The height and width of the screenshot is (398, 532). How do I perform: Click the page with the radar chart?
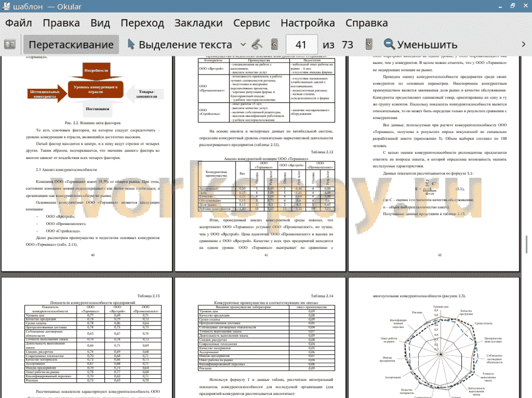coord(434,338)
